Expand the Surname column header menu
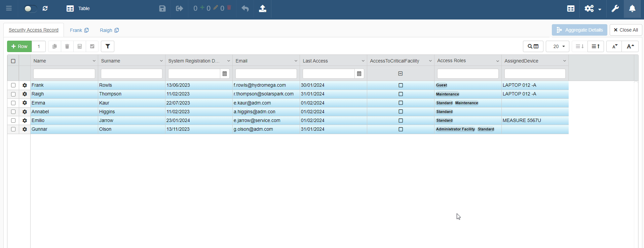Screen dimensions: 644x248 pyautogui.click(x=161, y=61)
